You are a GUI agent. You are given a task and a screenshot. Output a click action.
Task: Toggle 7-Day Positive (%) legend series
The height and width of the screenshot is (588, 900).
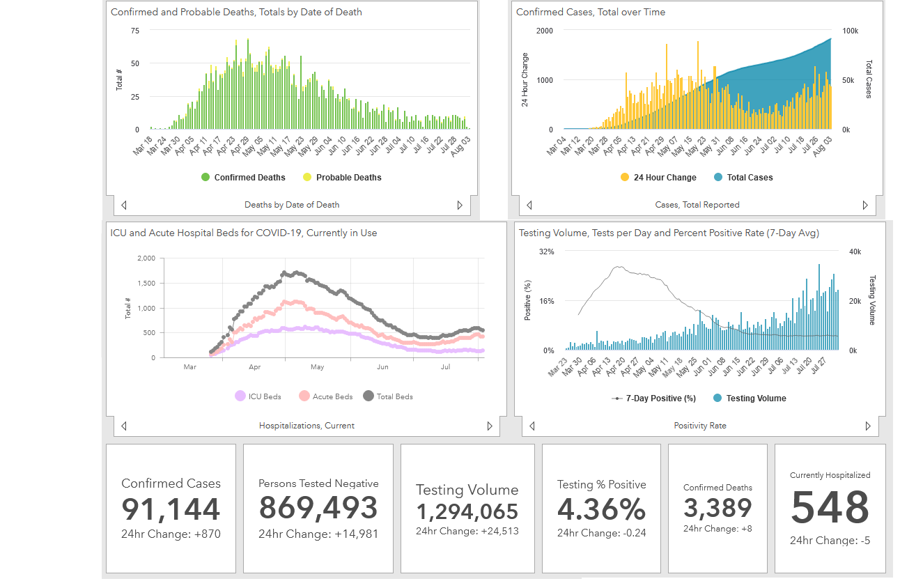click(x=653, y=399)
